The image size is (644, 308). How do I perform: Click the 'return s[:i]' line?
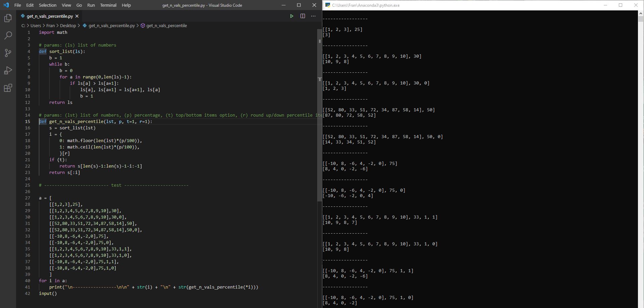click(65, 172)
